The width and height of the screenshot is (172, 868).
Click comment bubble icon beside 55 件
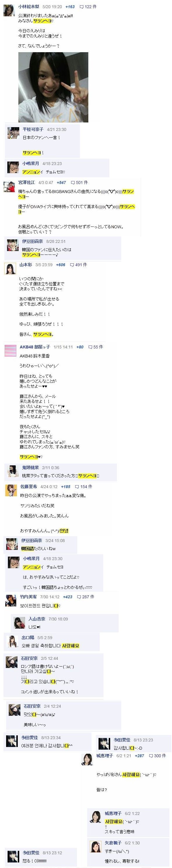[x=90, y=347]
